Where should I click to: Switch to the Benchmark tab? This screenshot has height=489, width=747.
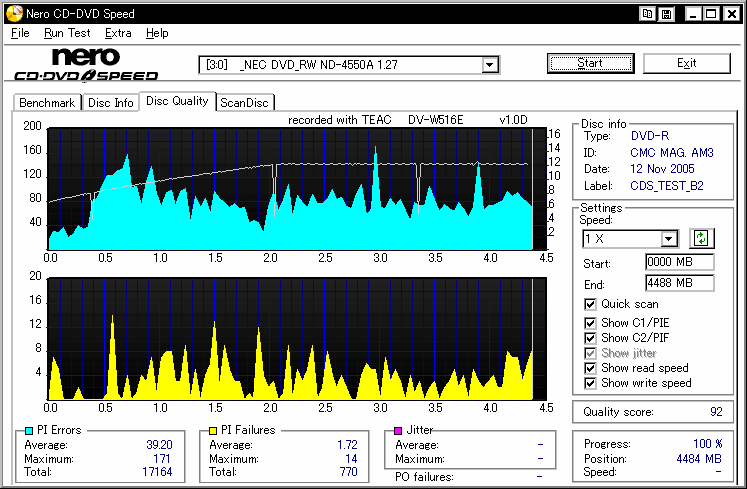(x=47, y=103)
